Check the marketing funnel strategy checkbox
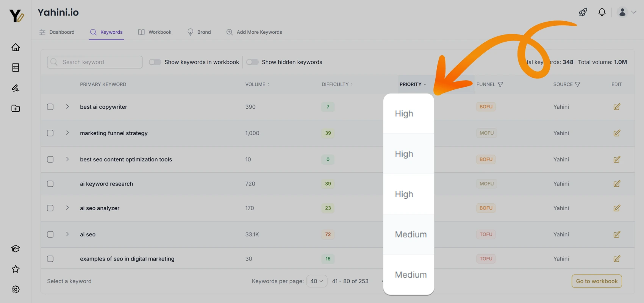The width and height of the screenshot is (644, 303). pos(50,133)
